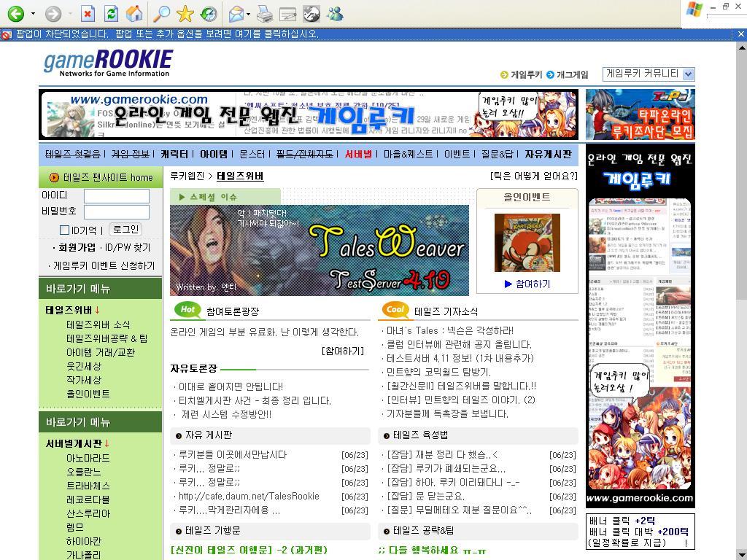
Task: Click the Stop page loading icon
Action: tap(88, 14)
